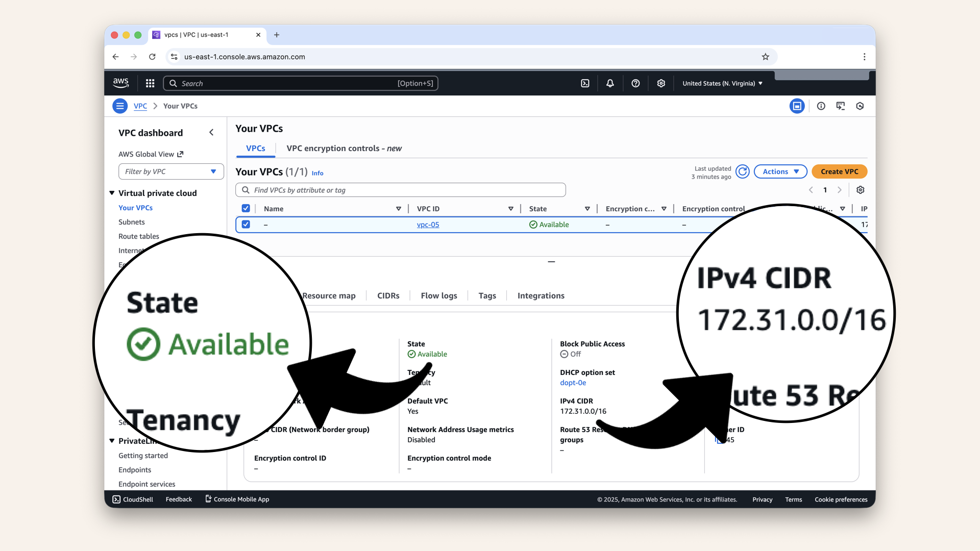Open the account settings gear icon
This screenshot has height=551, width=980.
coord(661,83)
